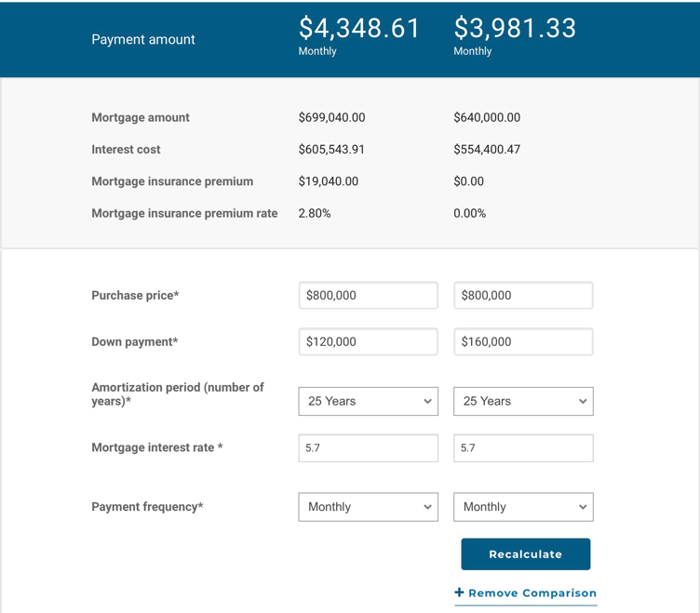Open second amortization period dropdown
This screenshot has height=613, width=700.
(x=523, y=402)
